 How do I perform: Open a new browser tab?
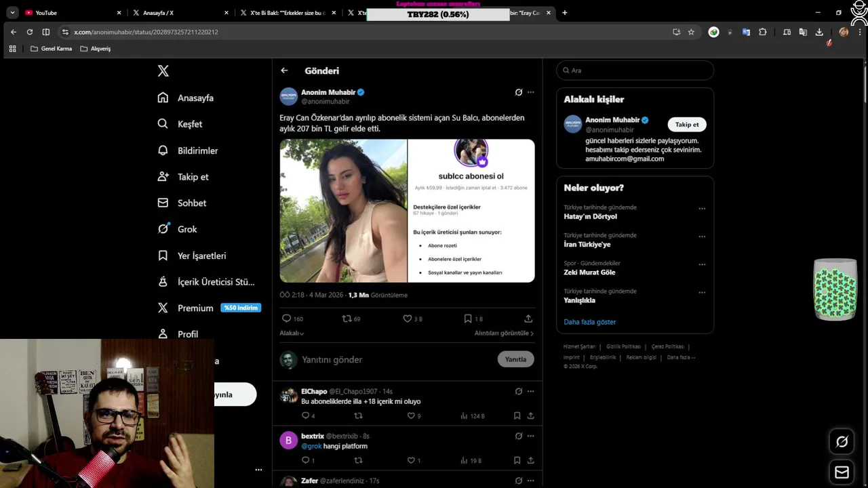565,12
